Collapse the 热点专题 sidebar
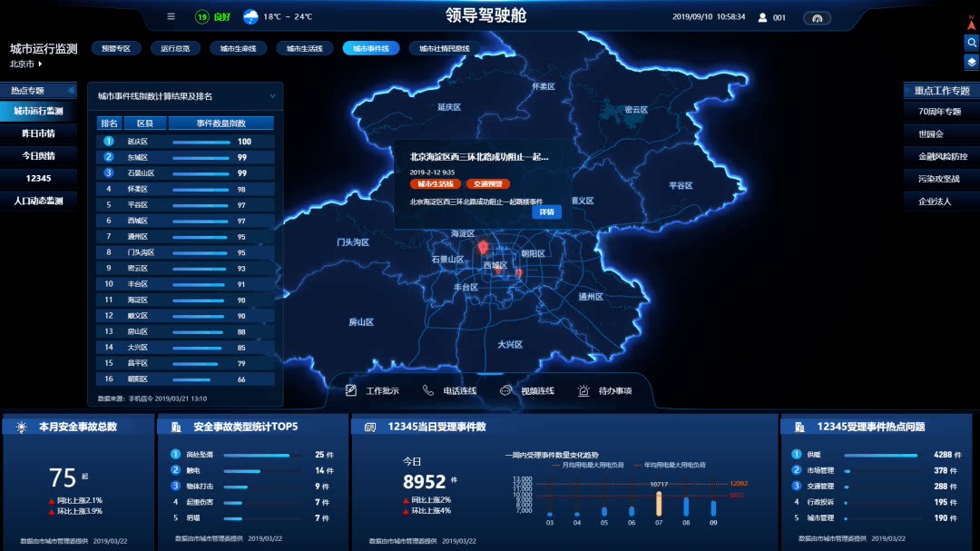This screenshot has height=551, width=980. pos(72,91)
